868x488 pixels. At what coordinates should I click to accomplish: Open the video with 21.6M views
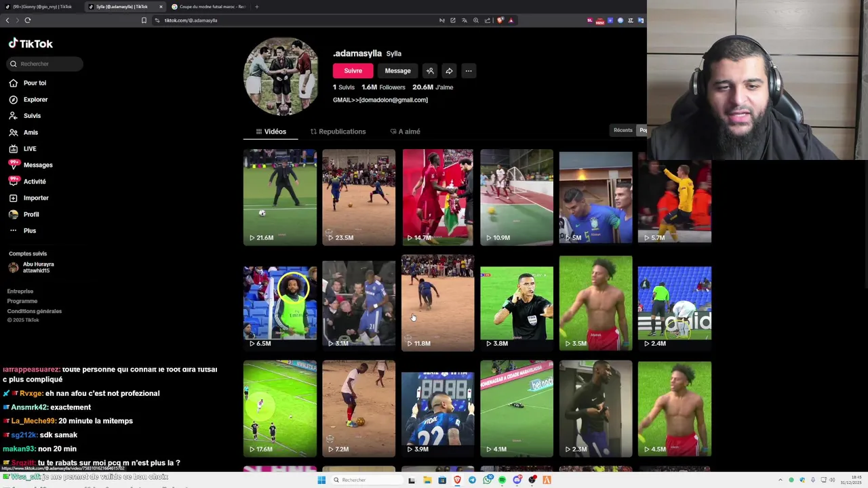[x=280, y=197]
